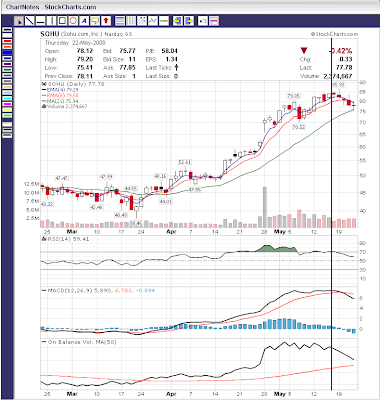Click the undo arrow icon
Image resolution: width=380 pixels, height=400 pixels.
click(x=202, y=21)
